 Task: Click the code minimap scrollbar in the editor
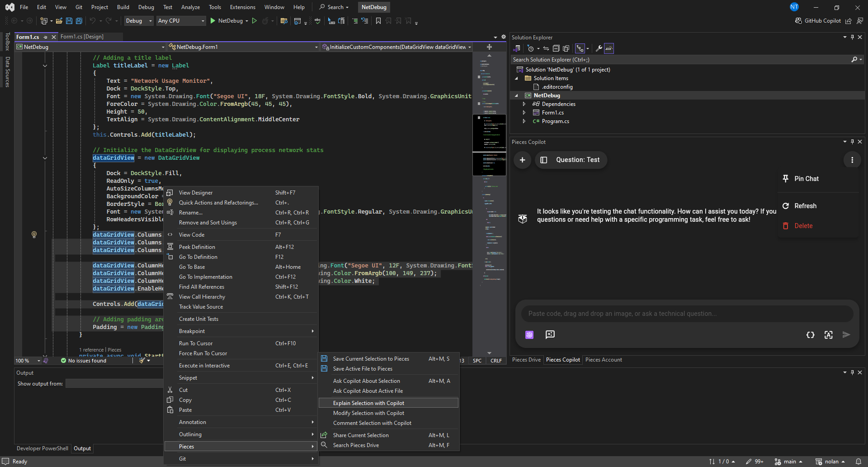[x=489, y=204]
